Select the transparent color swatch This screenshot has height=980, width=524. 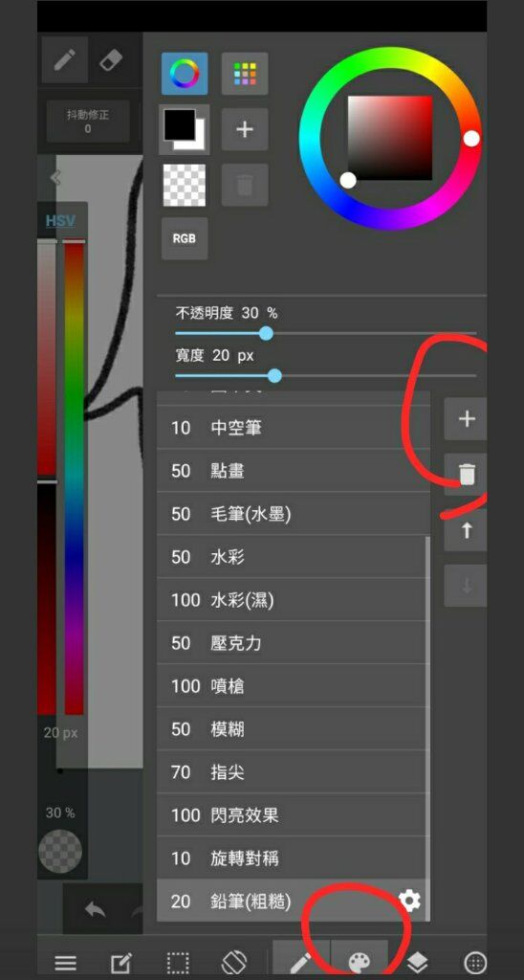pos(185,185)
